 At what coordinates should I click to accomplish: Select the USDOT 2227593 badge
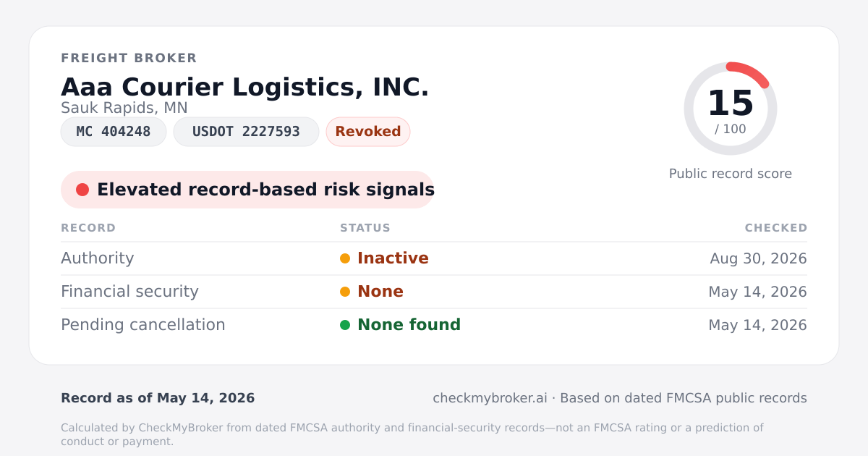click(x=246, y=132)
